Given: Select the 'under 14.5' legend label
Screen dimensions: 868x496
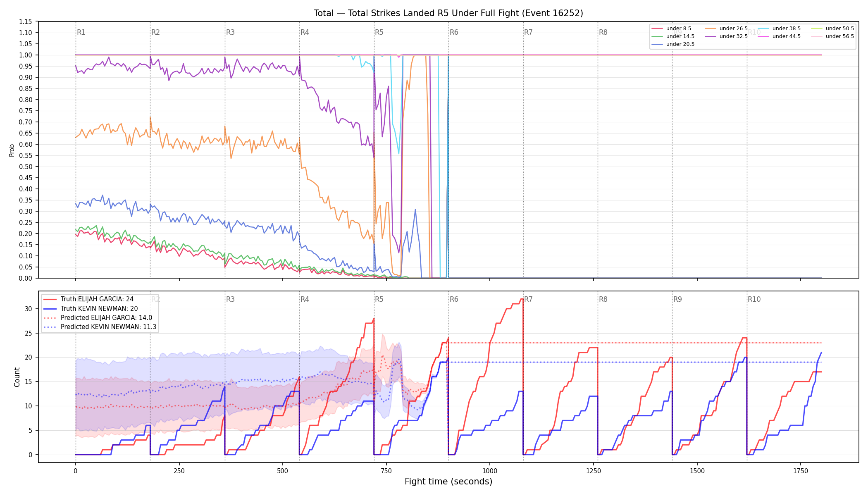Looking at the screenshot, I should (680, 36).
